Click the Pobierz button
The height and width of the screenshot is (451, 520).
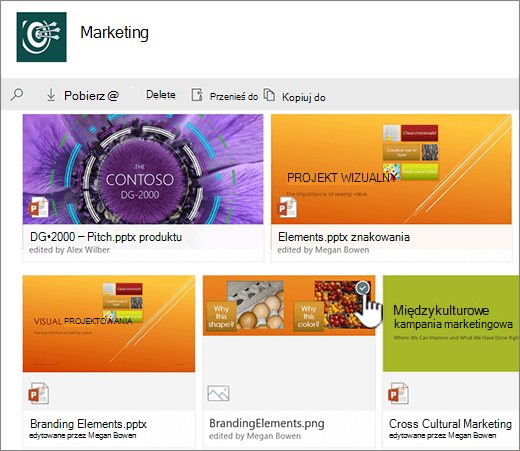tap(91, 96)
